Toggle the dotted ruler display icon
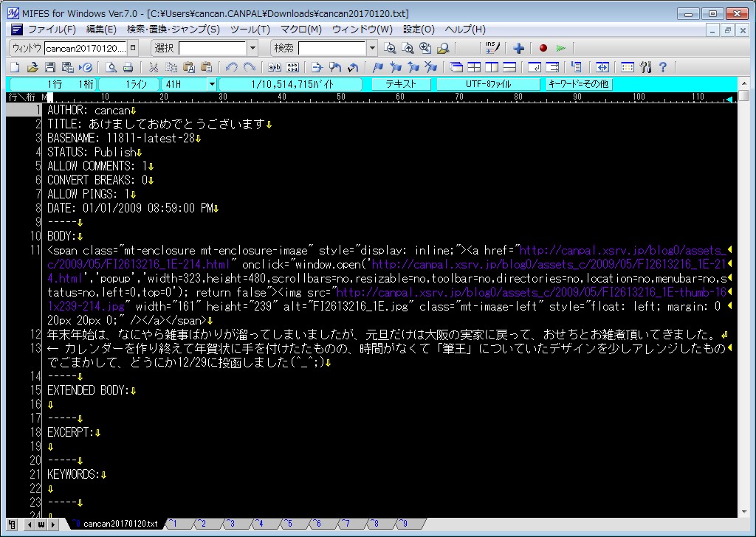The height and width of the screenshot is (537, 756). coord(628,67)
